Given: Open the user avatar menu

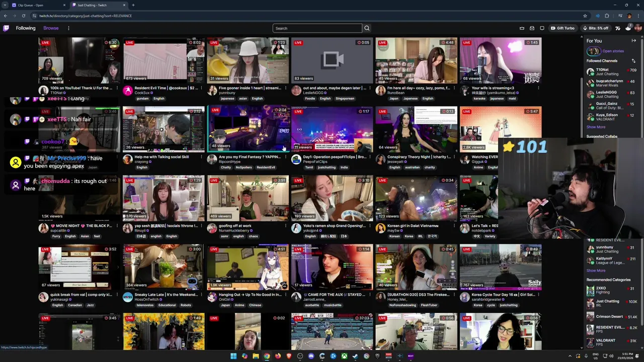Looking at the screenshot, I should pyautogui.click(x=638, y=28).
